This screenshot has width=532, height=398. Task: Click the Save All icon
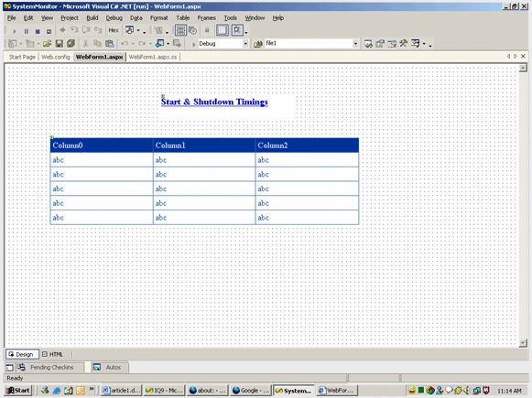pyautogui.click(x=71, y=43)
